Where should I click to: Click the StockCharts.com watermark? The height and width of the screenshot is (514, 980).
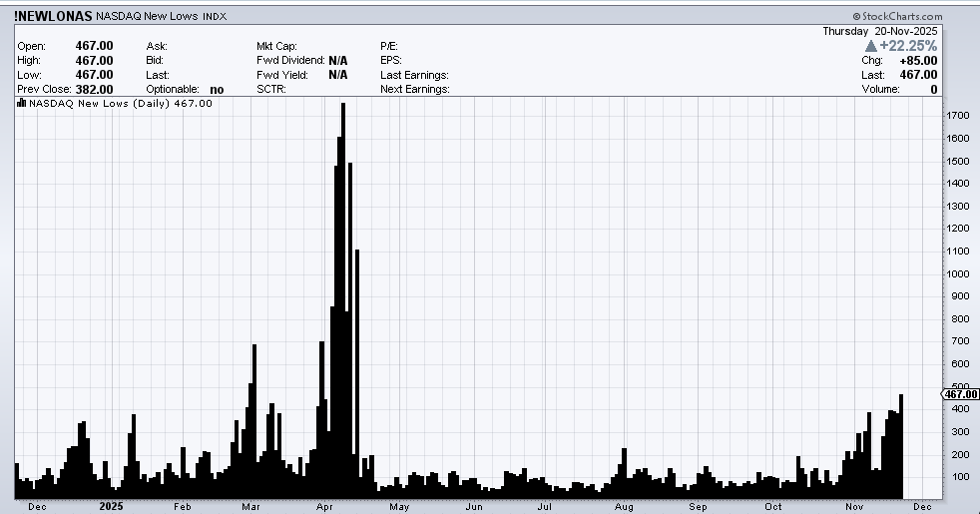click(897, 17)
